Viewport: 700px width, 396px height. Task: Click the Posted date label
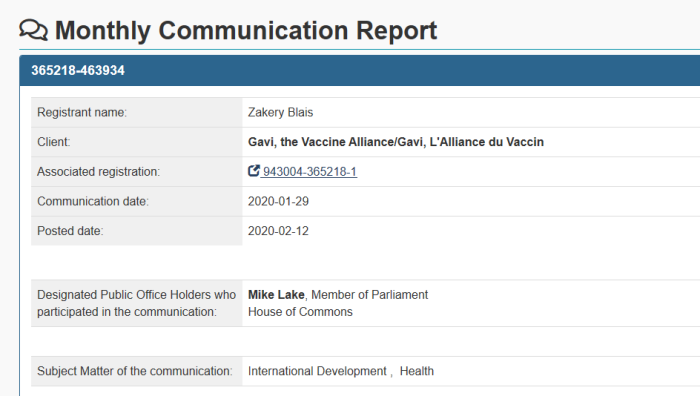(x=70, y=231)
